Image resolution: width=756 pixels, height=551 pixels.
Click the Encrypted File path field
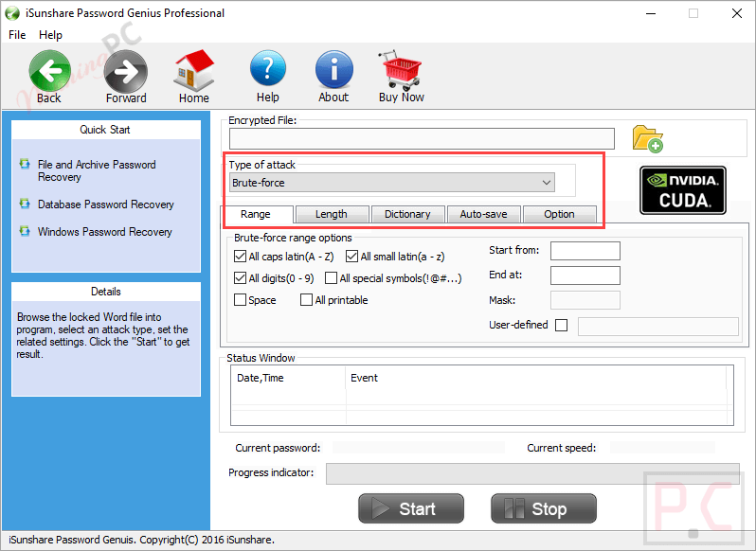coord(422,139)
